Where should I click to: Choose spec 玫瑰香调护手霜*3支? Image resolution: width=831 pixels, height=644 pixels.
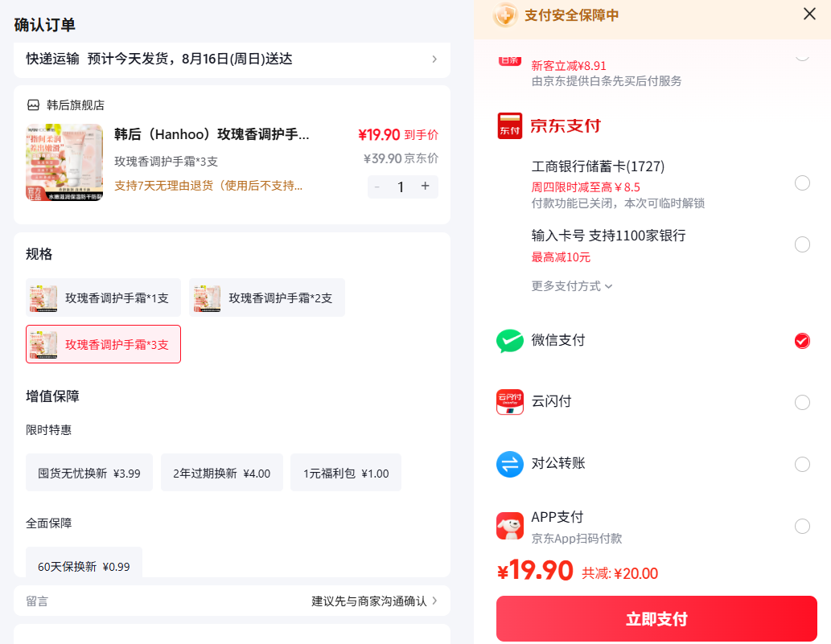click(103, 344)
